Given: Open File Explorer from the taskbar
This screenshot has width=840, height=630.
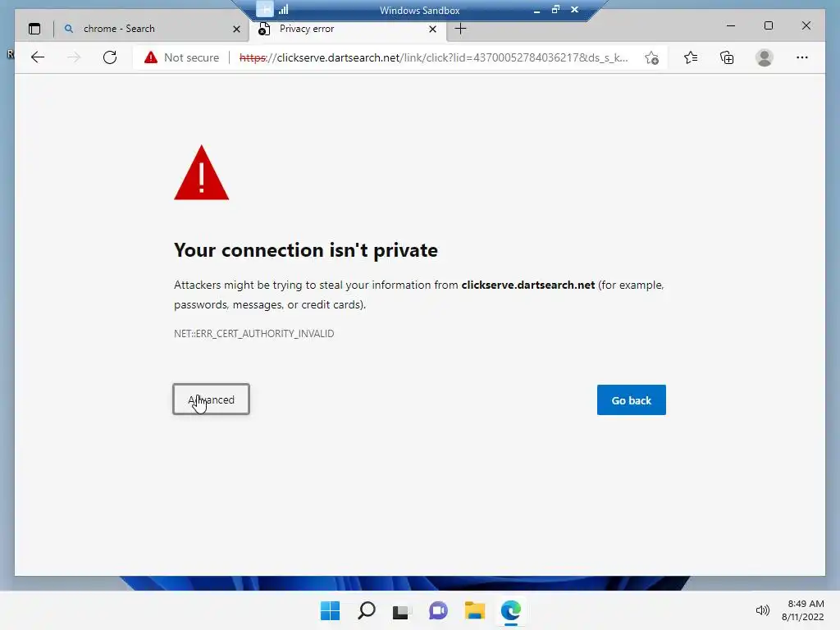Looking at the screenshot, I should pos(475,610).
